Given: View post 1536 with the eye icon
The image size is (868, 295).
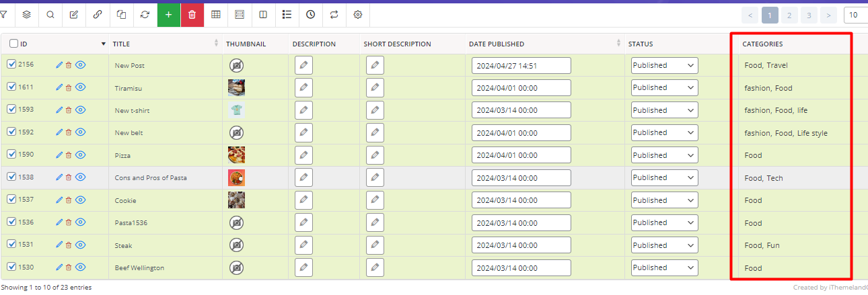Looking at the screenshot, I should [x=80, y=222].
